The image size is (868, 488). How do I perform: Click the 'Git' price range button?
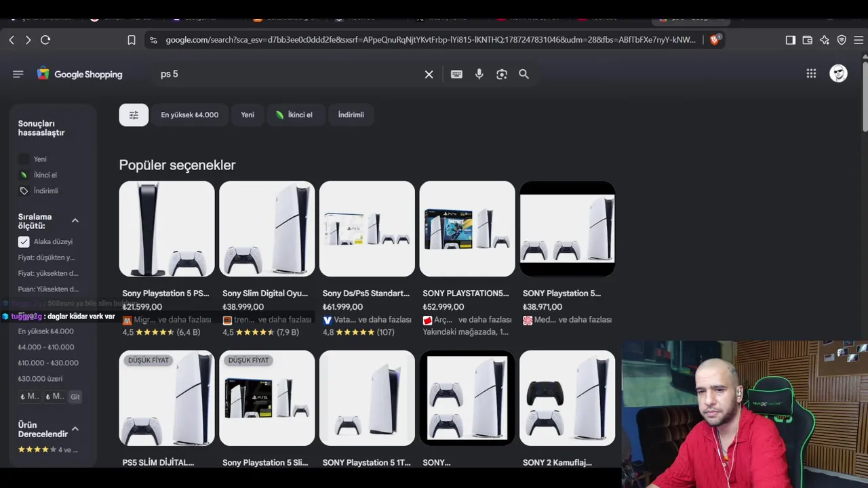(75, 396)
